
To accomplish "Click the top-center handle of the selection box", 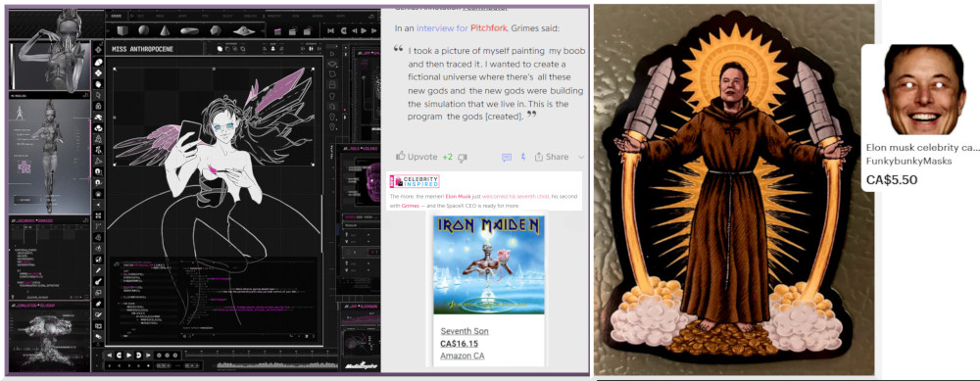I will (215, 68).
